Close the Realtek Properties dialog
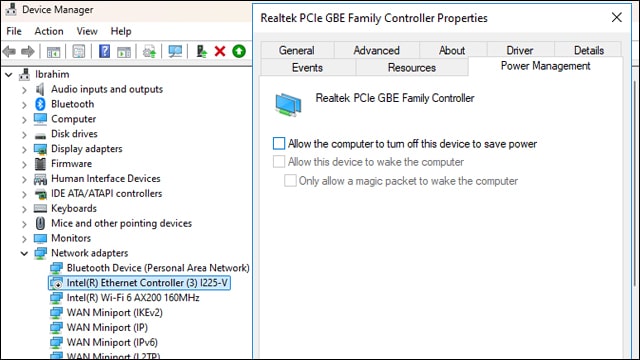 [616, 18]
